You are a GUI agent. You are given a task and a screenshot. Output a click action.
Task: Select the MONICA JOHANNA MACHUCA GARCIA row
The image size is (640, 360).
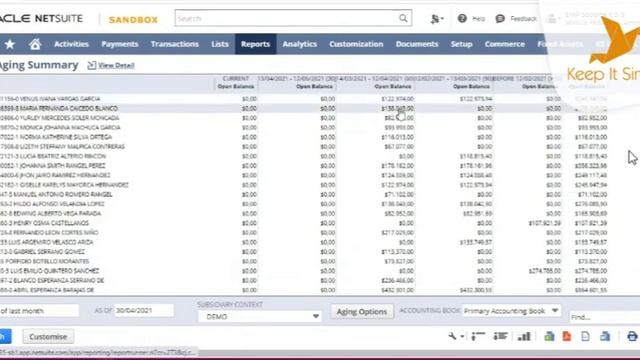[304, 127]
